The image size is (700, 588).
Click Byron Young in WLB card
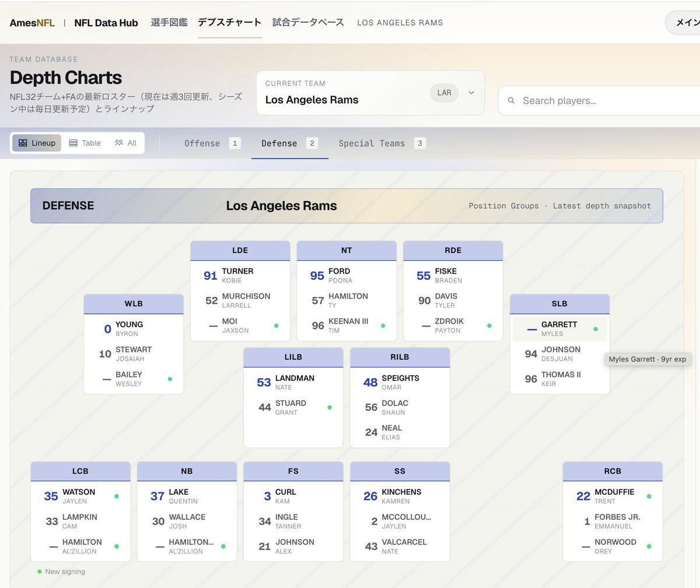click(x=134, y=329)
